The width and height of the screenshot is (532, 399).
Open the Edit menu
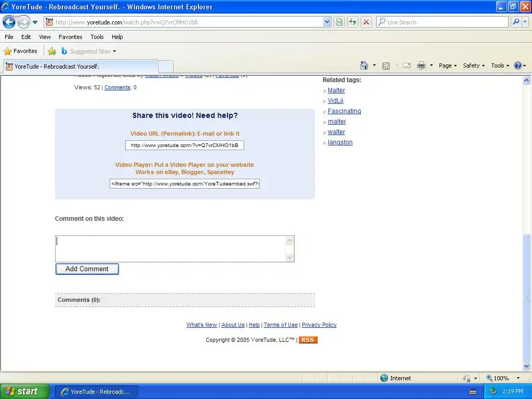click(x=26, y=37)
